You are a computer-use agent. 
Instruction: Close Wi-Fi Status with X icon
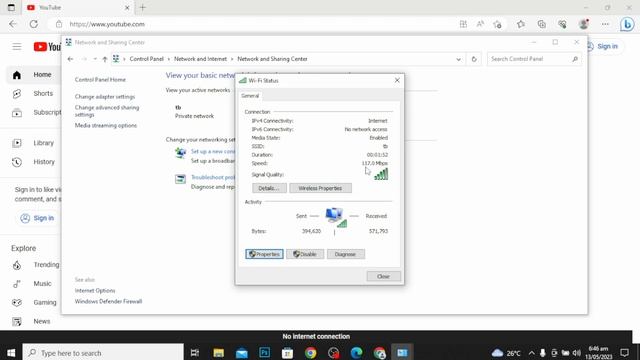click(397, 80)
